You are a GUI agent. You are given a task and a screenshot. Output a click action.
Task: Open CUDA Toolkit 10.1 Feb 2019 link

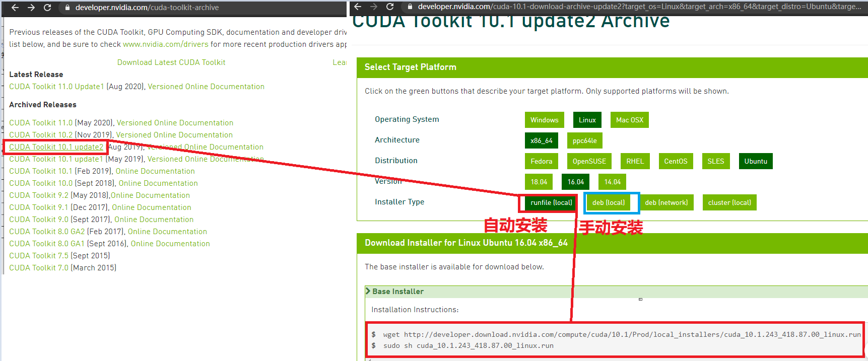41,171
